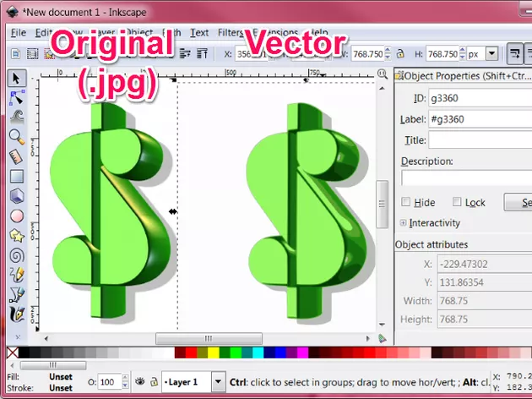
Task: Select the Rectangle tool
Action: [16, 176]
